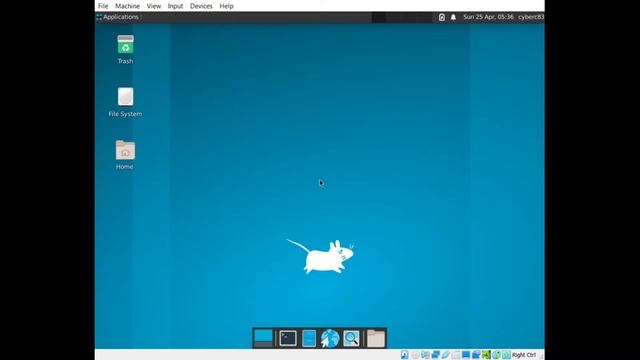Click the keyboard capture arrow icon
Screen dimensions: 640x360
coord(507,355)
